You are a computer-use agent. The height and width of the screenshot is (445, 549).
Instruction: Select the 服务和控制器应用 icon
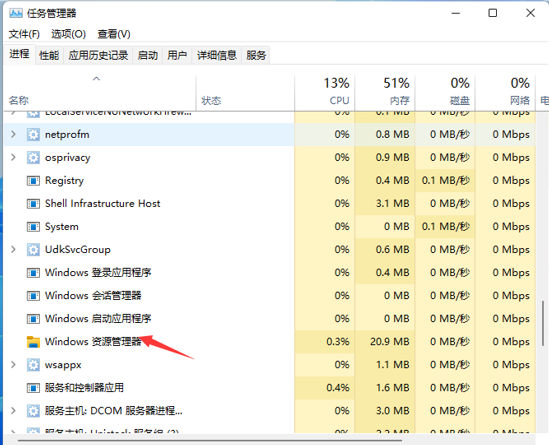[x=33, y=388]
